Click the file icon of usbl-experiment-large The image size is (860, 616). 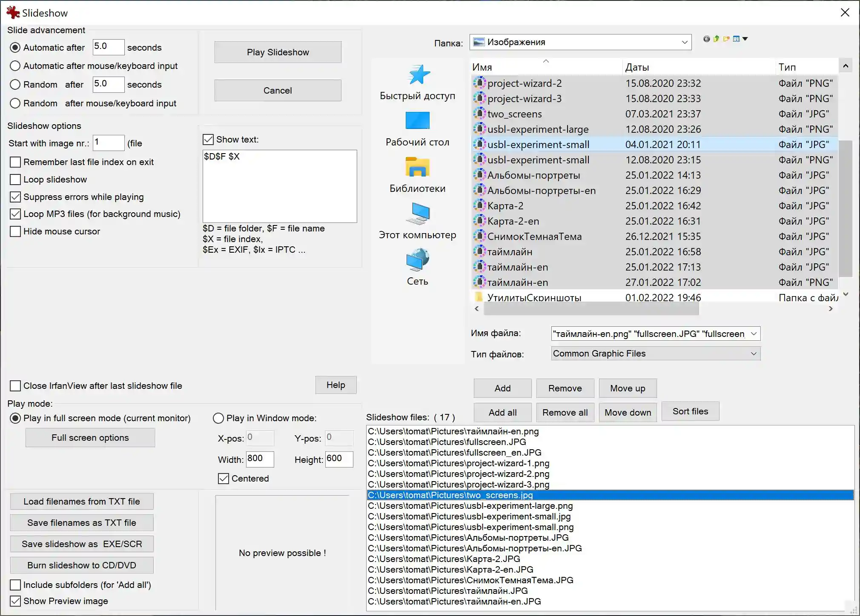point(479,129)
